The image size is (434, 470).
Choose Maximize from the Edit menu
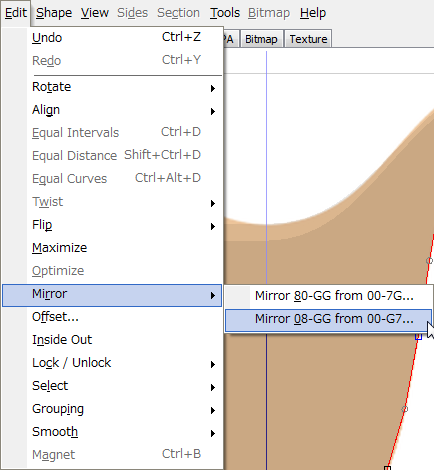112,248
